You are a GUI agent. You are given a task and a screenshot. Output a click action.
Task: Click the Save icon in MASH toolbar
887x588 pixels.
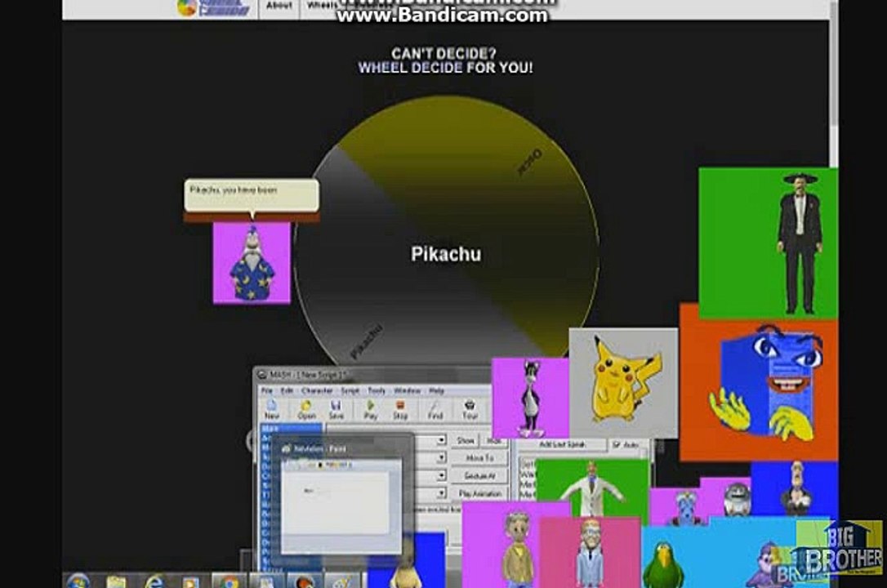(336, 409)
